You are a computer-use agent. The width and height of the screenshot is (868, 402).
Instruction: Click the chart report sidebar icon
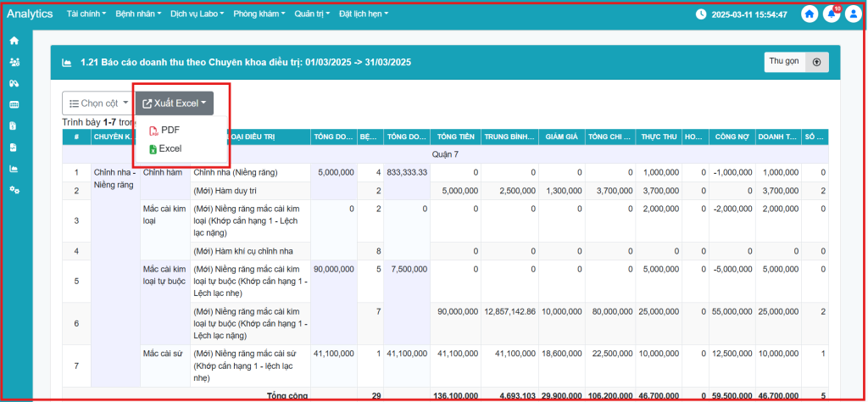14,168
